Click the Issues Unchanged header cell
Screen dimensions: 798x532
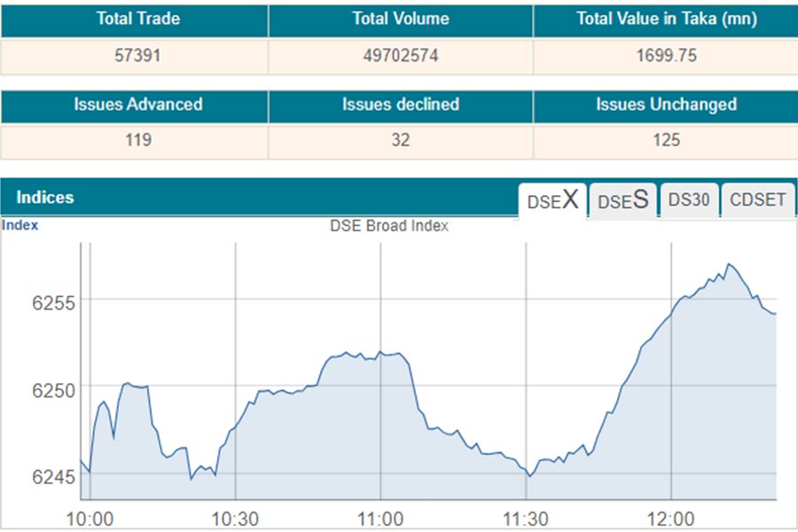tap(666, 105)
